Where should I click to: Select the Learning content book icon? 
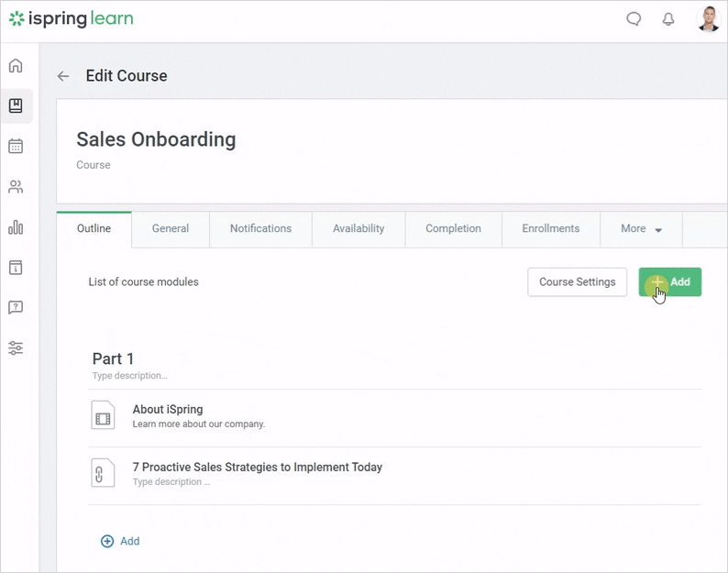16,106
